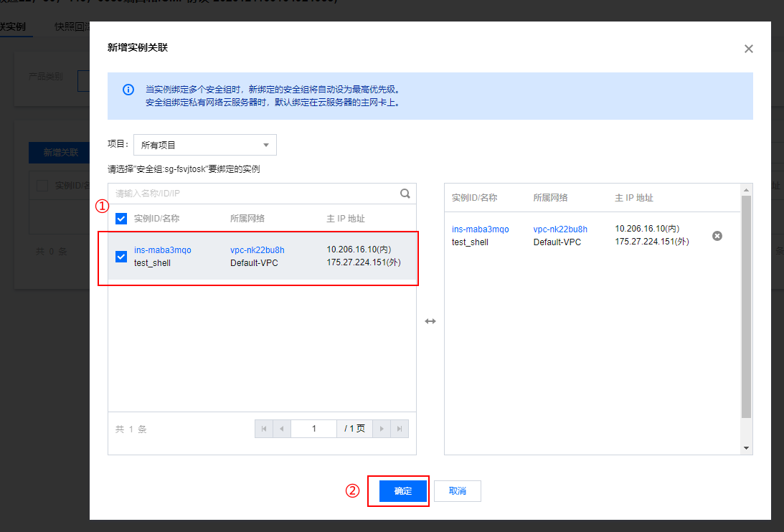Click the transfer arrows between lists
Viewport: 784px width, 532px height.
tap(430, 321)
